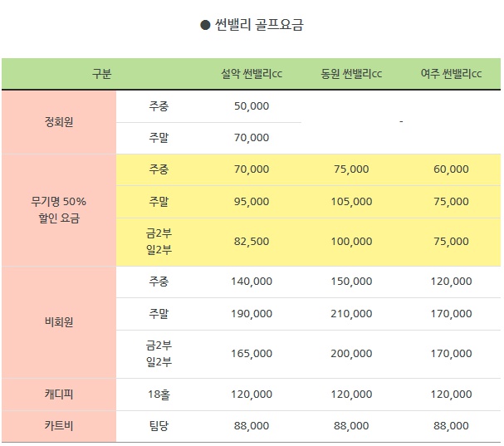
Task: Select the 설악 썬밸리cc column header
Action: (252, 74)
